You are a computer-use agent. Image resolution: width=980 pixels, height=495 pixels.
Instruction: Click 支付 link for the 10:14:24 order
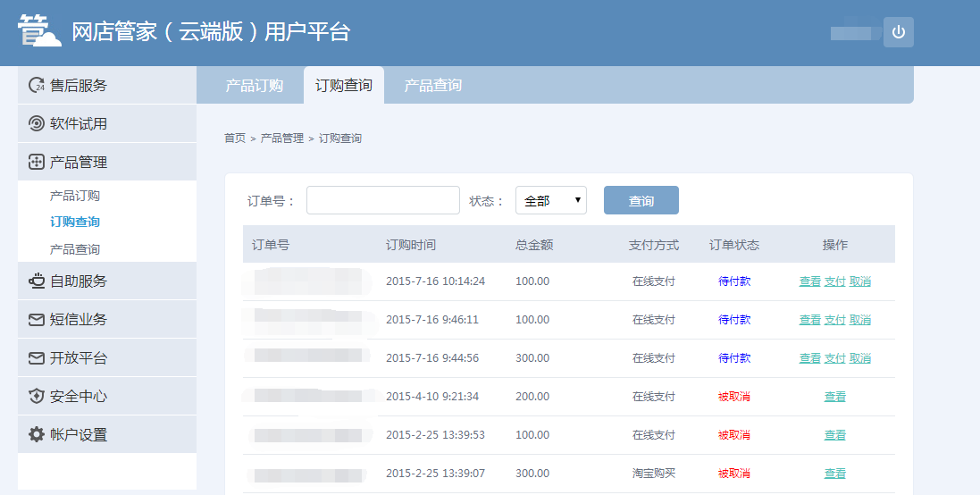pyautogui.click(x=834, y=281)
